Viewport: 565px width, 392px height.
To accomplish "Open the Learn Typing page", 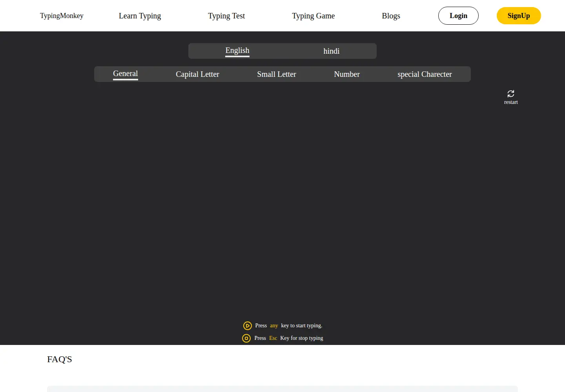I will tap(140, 16).
